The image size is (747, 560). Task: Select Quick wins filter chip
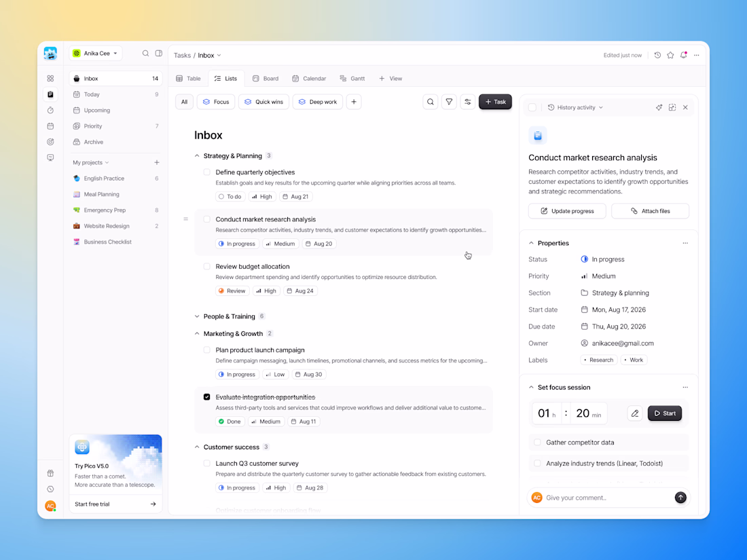[264, 102]
